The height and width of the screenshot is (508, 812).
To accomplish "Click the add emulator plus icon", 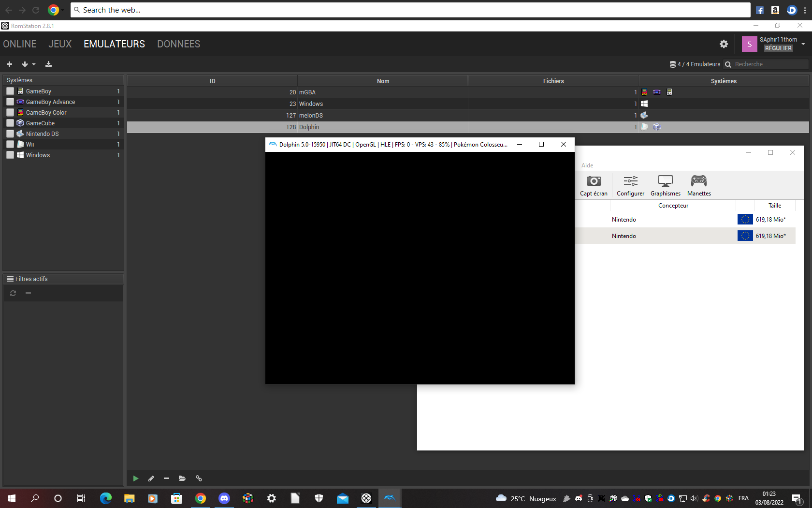I will 9,64.
